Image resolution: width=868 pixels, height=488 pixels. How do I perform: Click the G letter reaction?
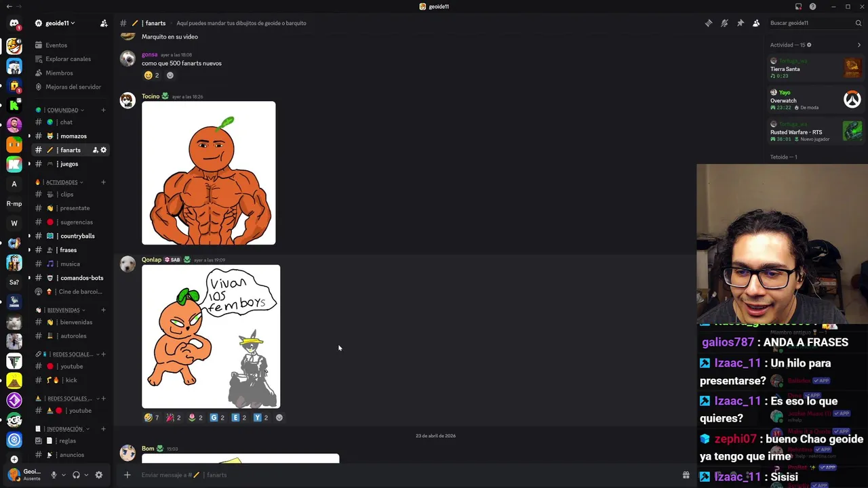coord(217,418)
